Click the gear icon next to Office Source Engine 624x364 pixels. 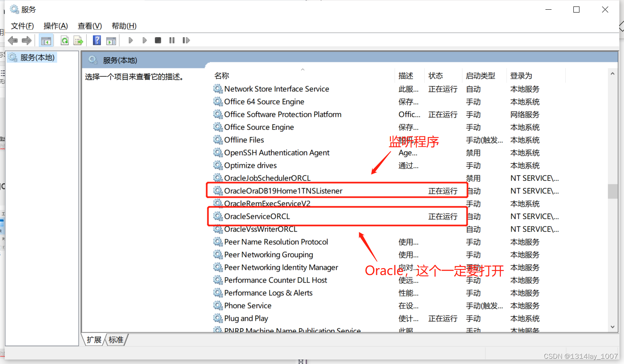pos(218,127)
